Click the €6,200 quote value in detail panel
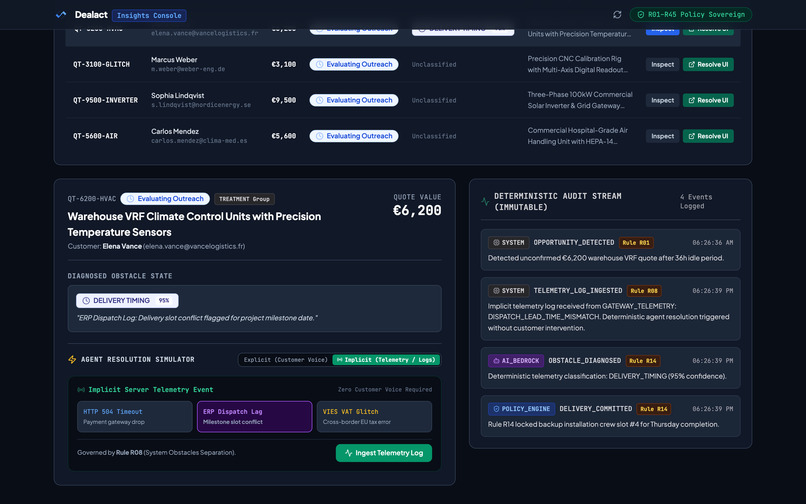 (417, 210)
